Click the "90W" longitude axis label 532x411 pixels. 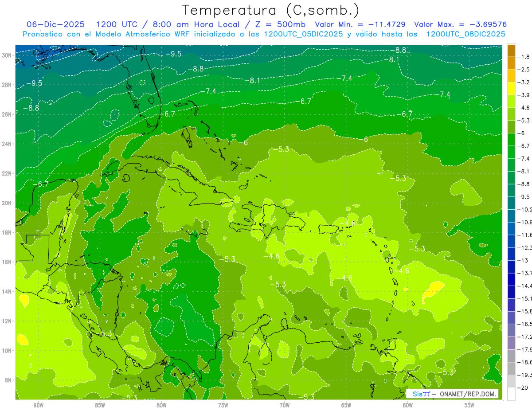pos(38,405)
